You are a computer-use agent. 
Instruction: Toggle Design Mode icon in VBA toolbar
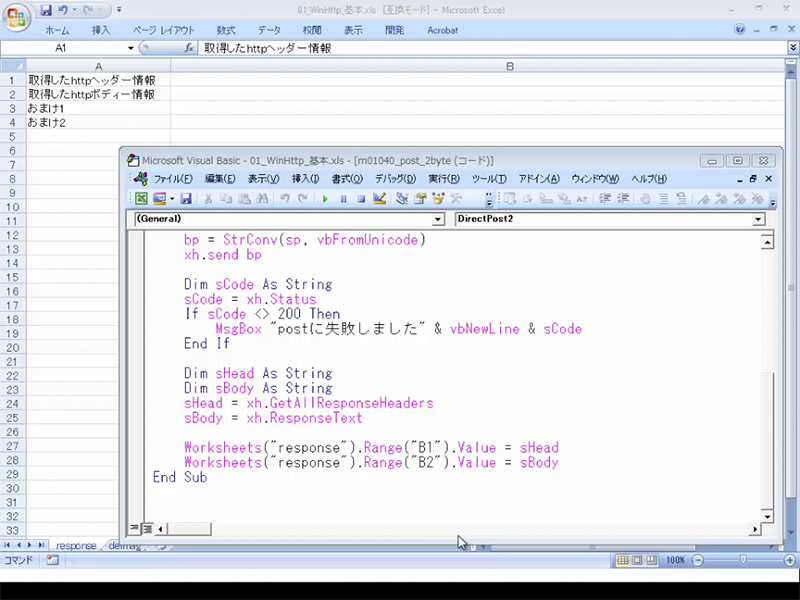coord(380,199)
